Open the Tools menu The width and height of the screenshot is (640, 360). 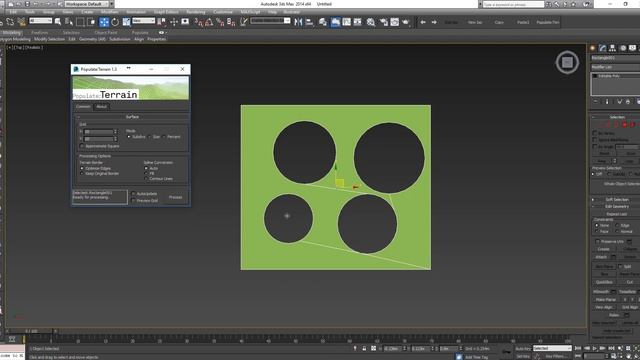30,12
